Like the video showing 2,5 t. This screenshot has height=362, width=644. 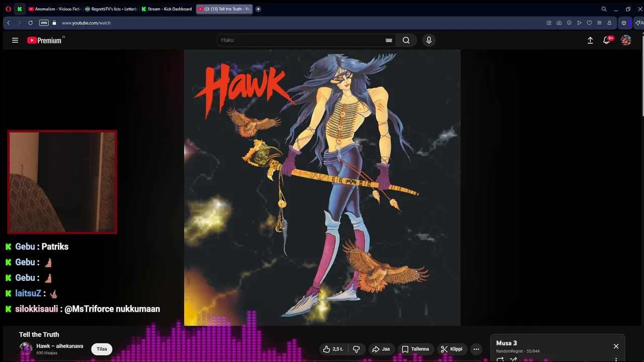pos(333,349)
